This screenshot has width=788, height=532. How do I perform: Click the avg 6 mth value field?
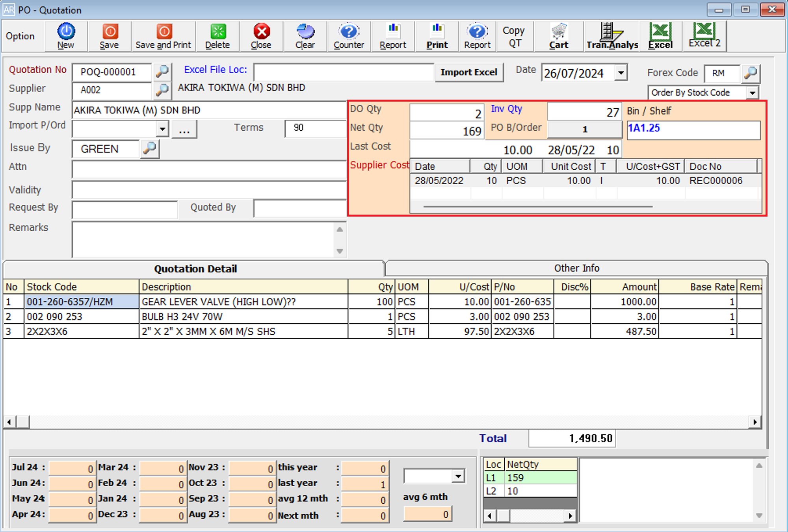(427, 514)
